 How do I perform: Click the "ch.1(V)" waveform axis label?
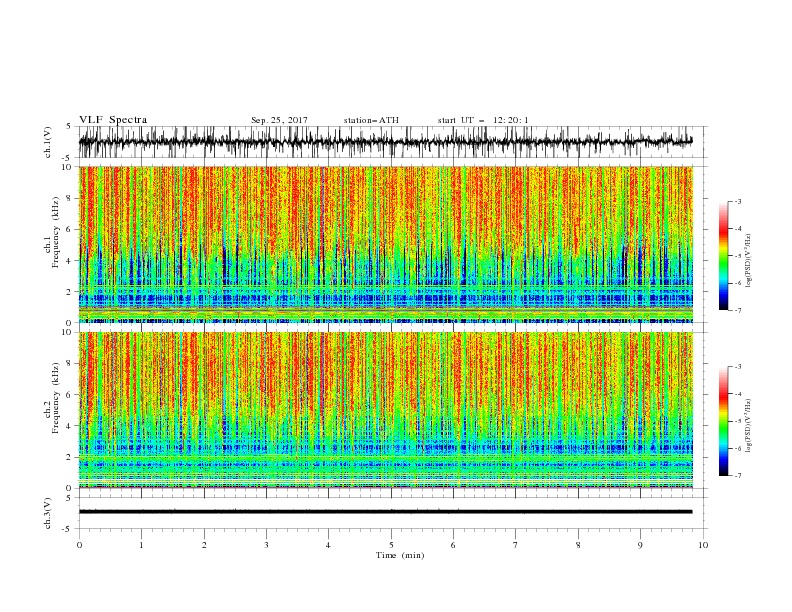(x=48, y=142)
